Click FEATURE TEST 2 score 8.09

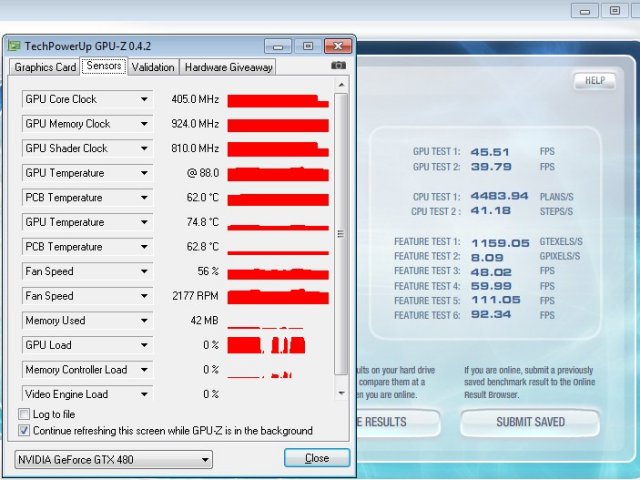[x=487, y=258]
